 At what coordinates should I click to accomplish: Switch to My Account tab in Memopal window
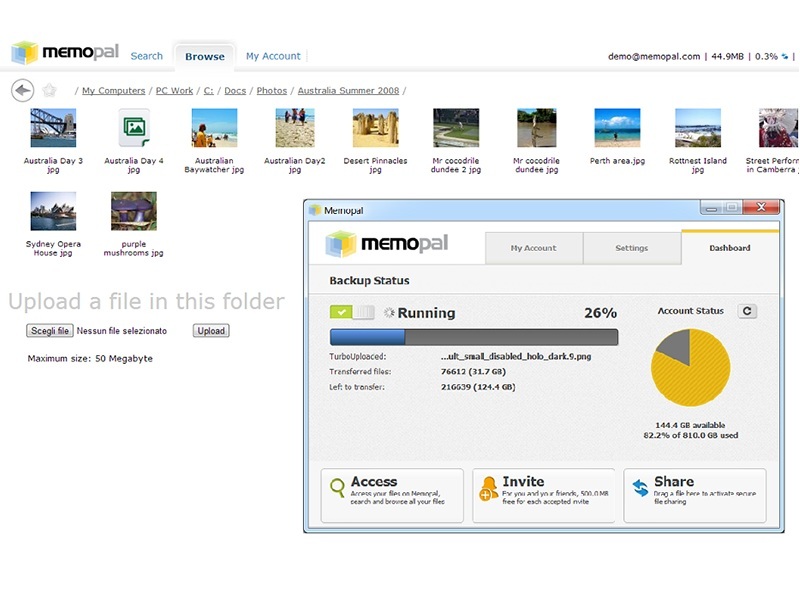534,248
